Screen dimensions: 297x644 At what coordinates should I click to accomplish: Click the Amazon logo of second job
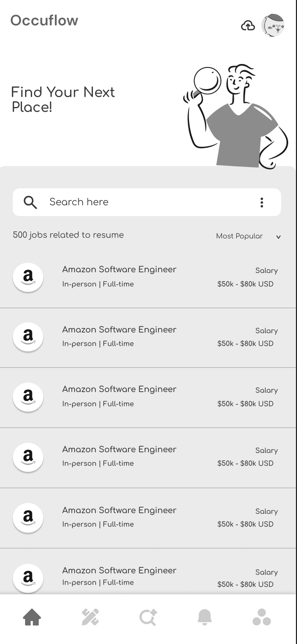(28, 337)
